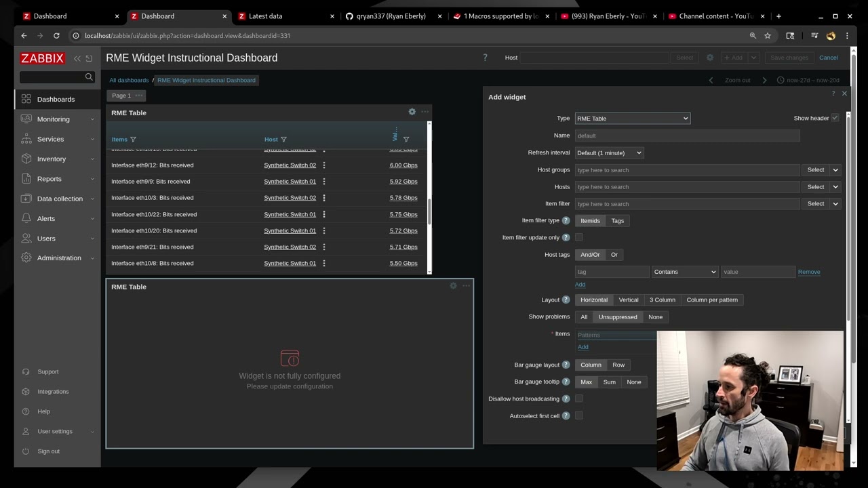Expand the Item filter Select dropdown arrow

click(x=835, y=203)
